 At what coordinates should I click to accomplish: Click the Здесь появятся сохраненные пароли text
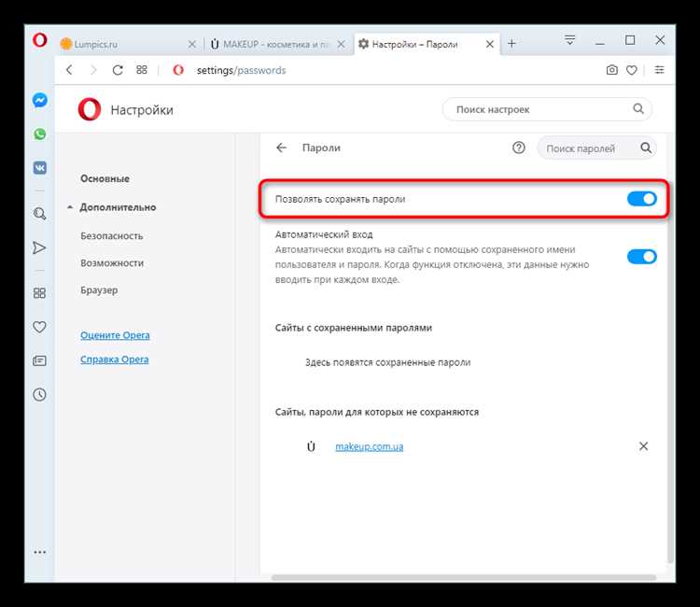pyautogui.click(x=388, y=362)
